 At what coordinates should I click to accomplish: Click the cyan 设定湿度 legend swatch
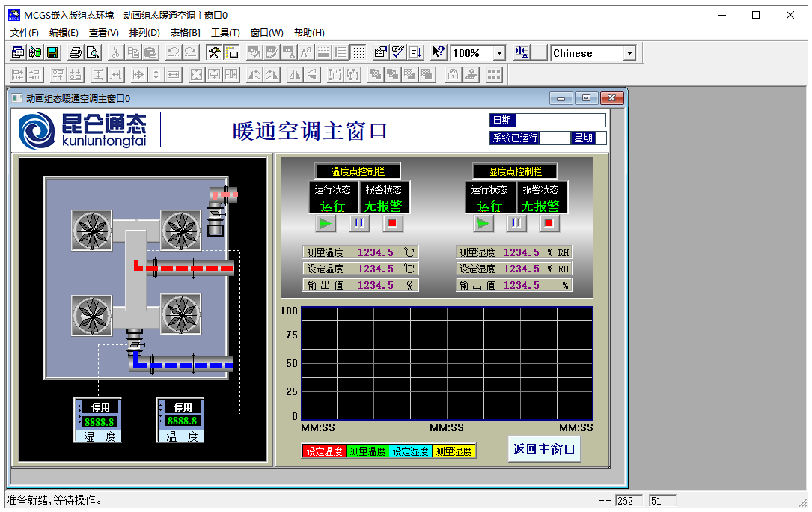tap(410, 451)
